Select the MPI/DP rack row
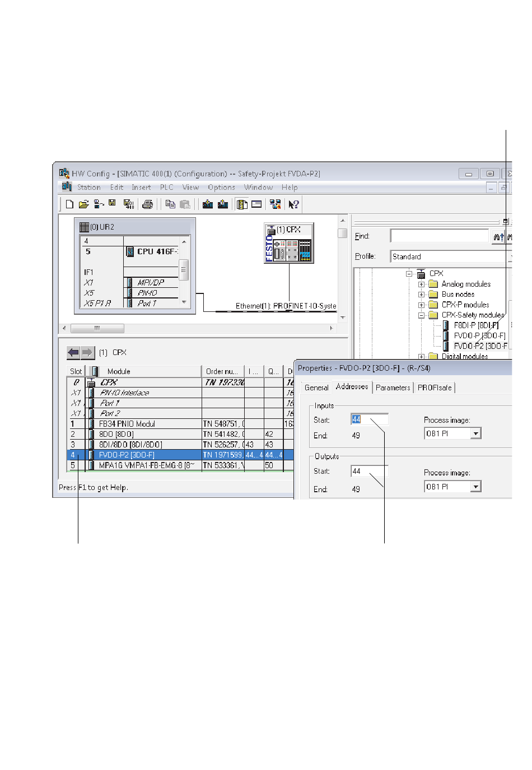This screenshot has height=770, width=532. (130, 283)
